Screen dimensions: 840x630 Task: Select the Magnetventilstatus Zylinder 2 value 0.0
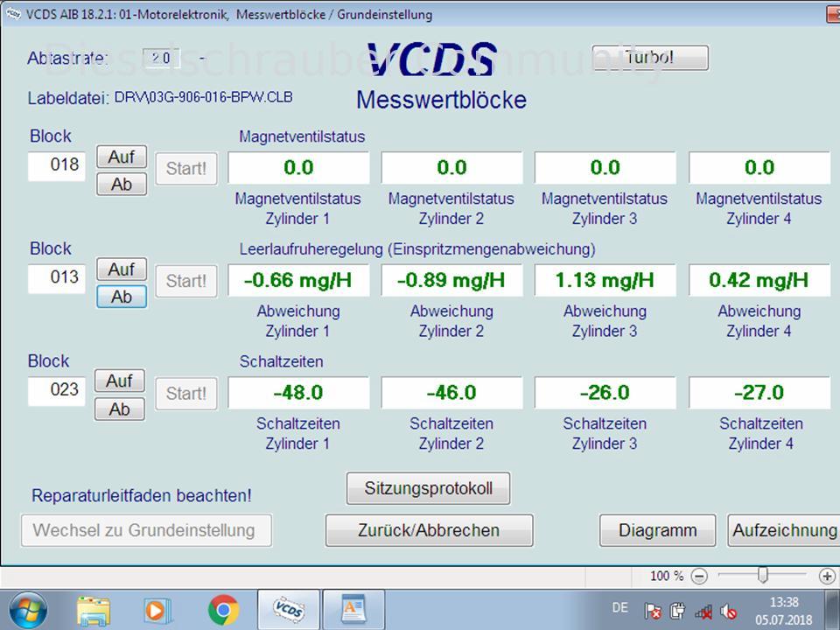(452, 168)
